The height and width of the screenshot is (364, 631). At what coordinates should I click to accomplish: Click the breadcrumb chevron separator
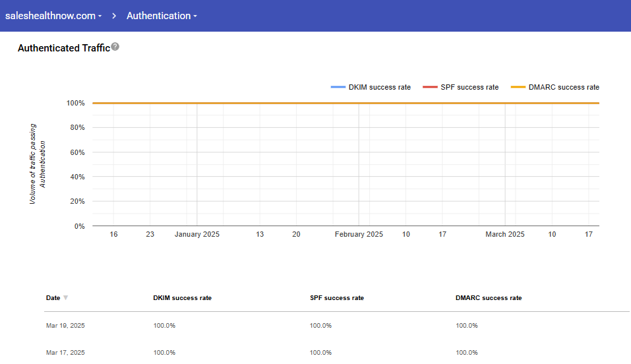click(113, 16)
